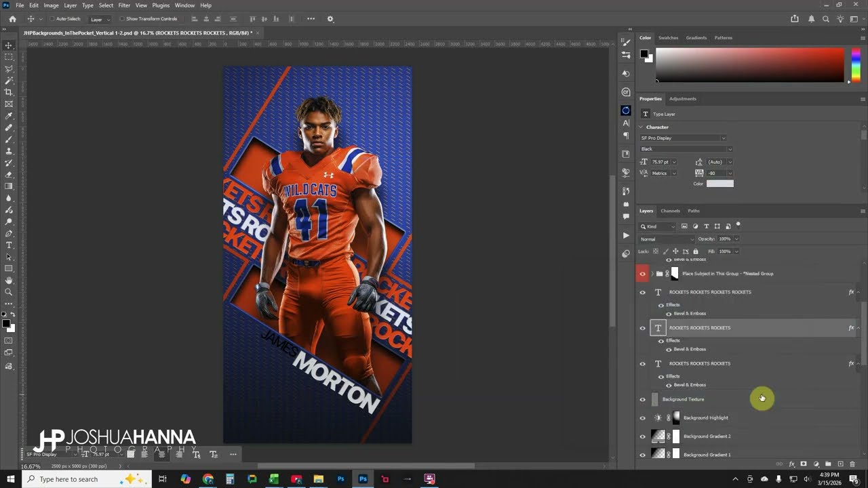Select the Zoom tool
The image size is (868, 488).
click(x=9, y=292)
